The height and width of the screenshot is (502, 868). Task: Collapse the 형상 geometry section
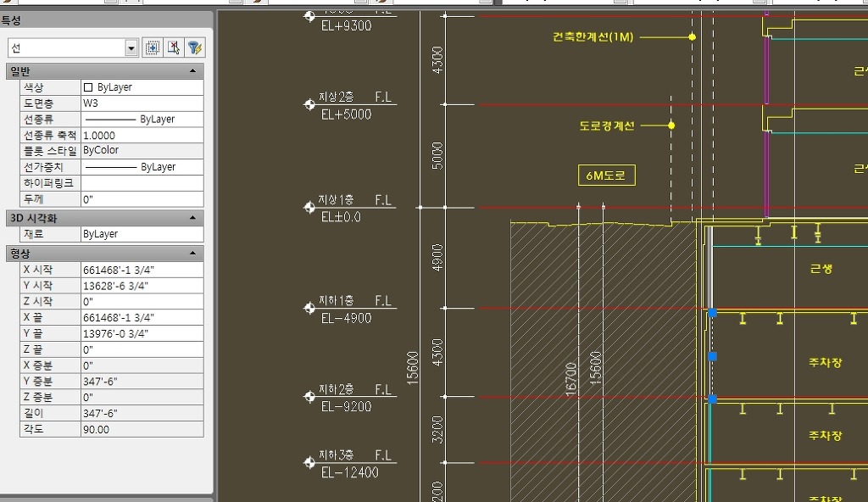pos(192,254)
